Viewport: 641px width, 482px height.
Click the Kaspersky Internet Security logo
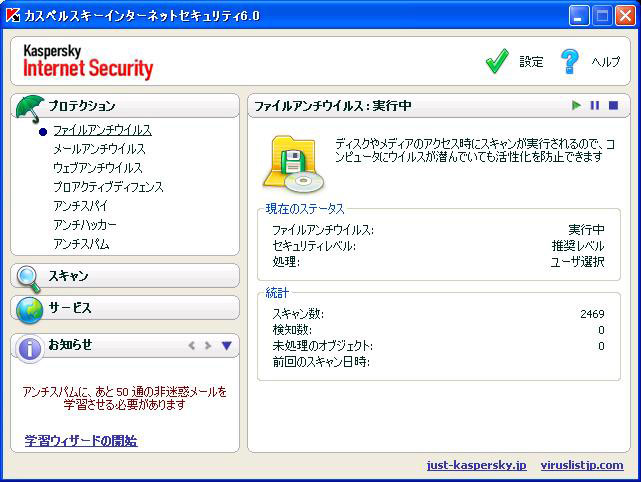pos(87,62)
